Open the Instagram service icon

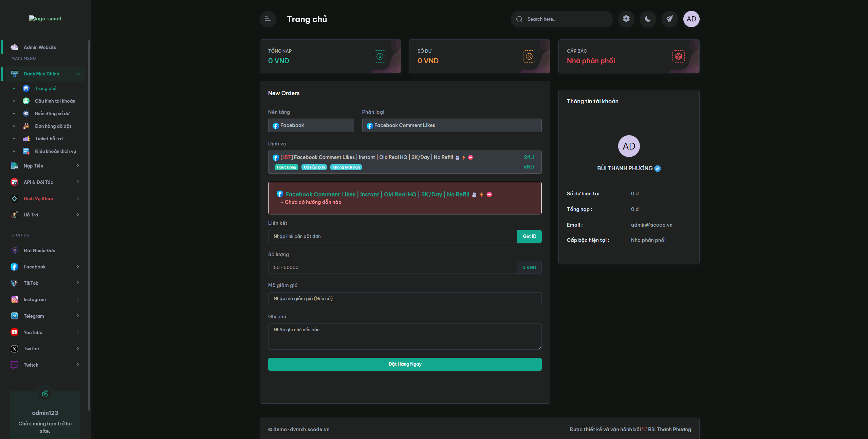coord(14,299)
